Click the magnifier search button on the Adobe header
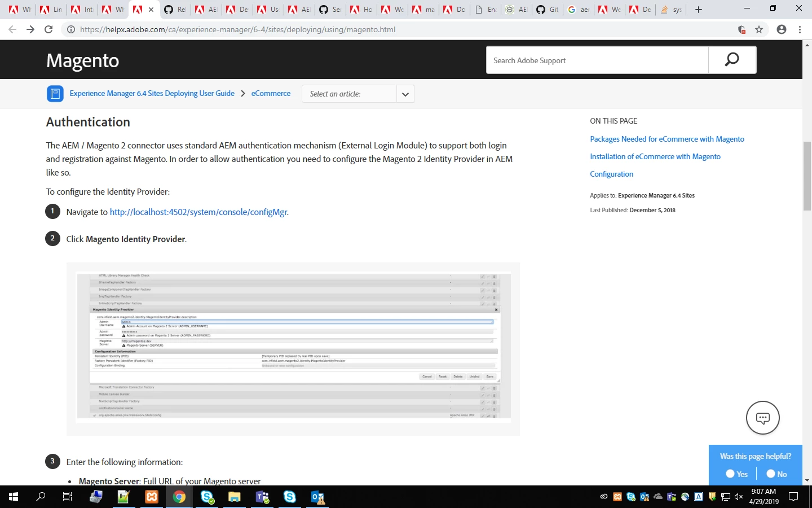812x508 pixels. 732,60
